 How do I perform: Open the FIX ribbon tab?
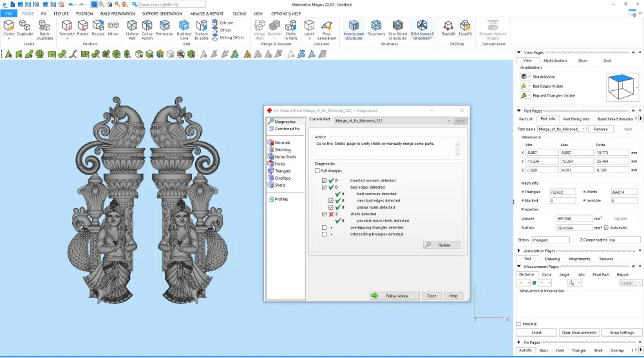(44, 14)
